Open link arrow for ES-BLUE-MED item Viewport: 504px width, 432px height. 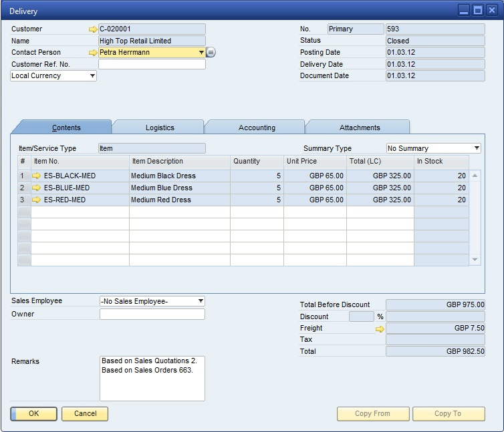pos(37,188)
